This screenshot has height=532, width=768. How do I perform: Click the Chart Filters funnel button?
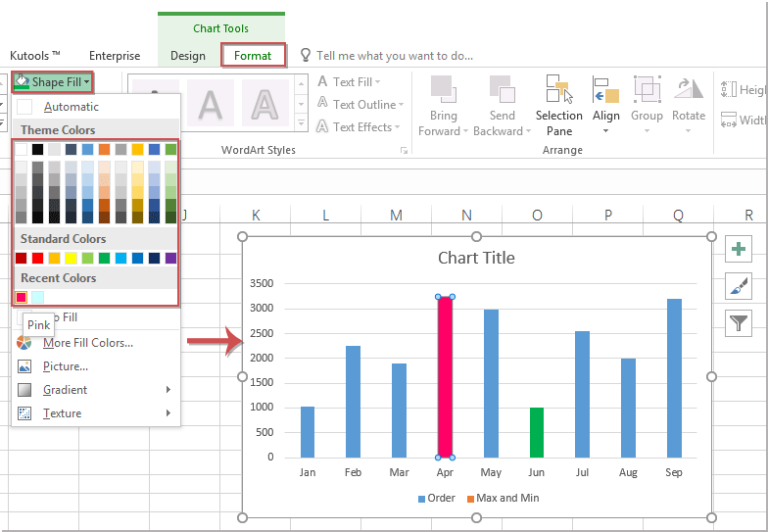click(x=739, y=323)
